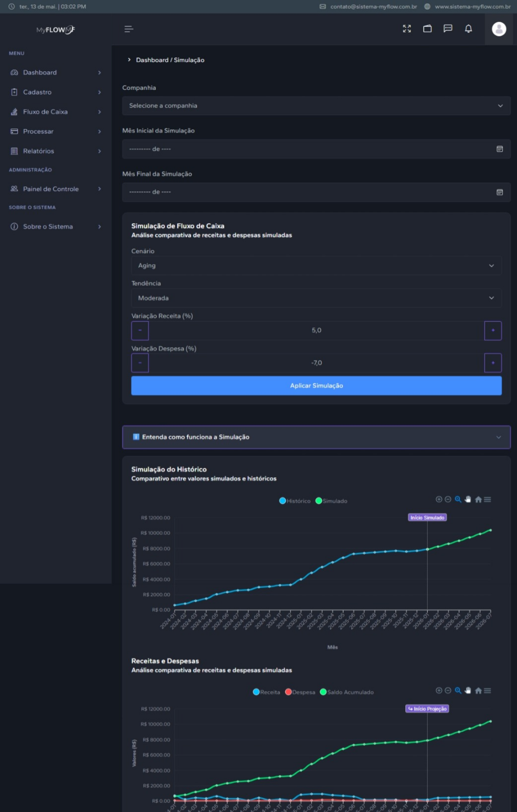This screenshot has width=517, height=812.
Task: Open Relatórios in sidebar menu
Action: 39,151
